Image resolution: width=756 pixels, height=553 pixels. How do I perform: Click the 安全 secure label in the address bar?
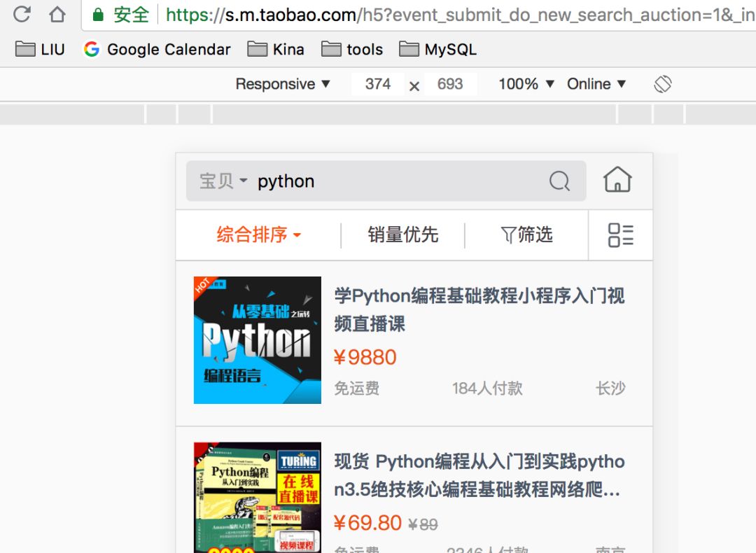(131, 15)
